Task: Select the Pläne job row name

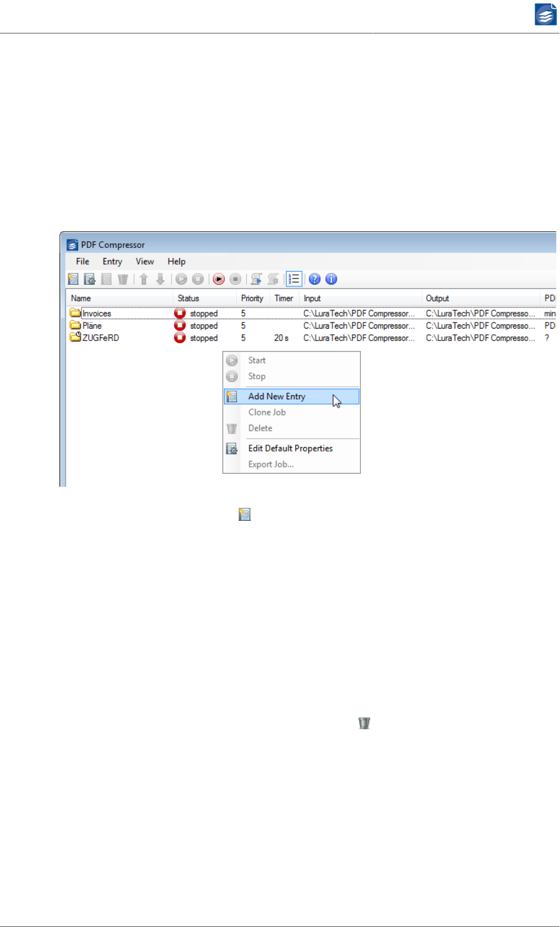Action: point(92,326)
